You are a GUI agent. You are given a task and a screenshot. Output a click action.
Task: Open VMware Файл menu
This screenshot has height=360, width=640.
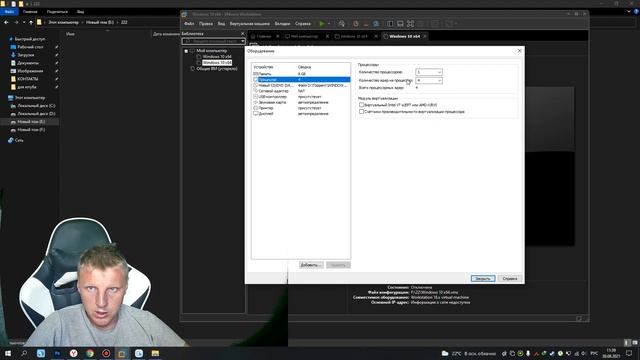point(189,24)
